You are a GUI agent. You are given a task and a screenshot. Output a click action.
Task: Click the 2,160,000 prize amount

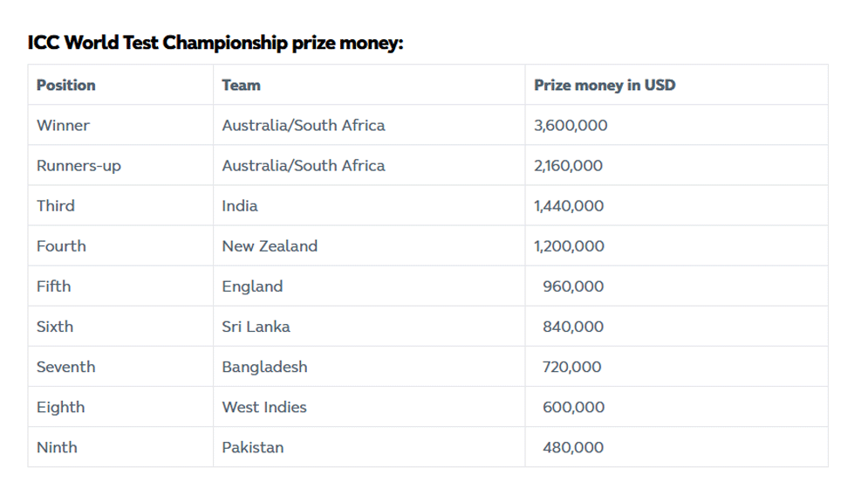(568, 166)
